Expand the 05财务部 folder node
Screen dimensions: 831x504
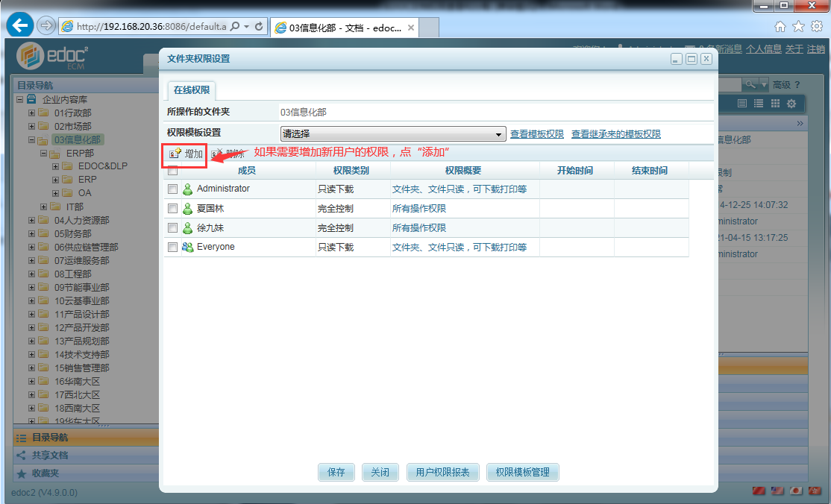31,234
